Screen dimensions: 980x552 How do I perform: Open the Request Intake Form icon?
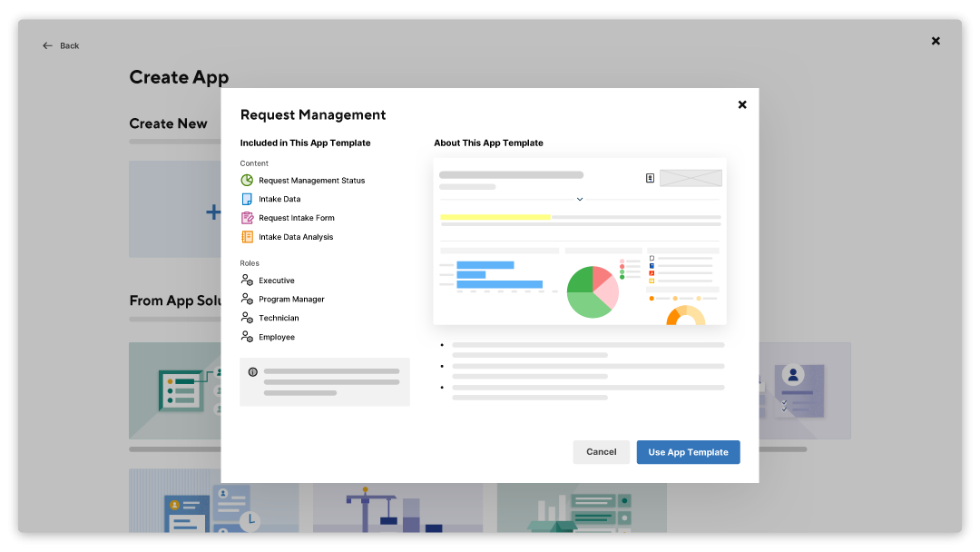coord(246,218)
